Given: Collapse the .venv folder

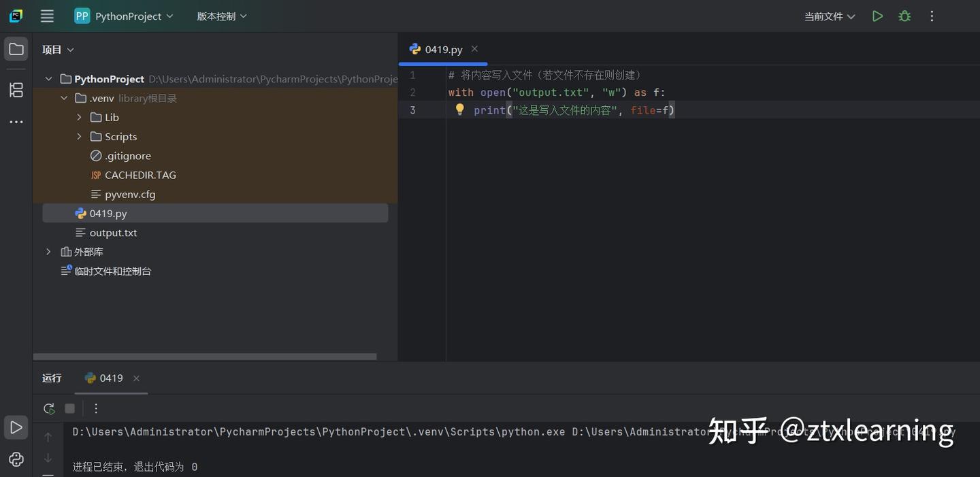Looking at the screenshot, I should pos(64,97).
